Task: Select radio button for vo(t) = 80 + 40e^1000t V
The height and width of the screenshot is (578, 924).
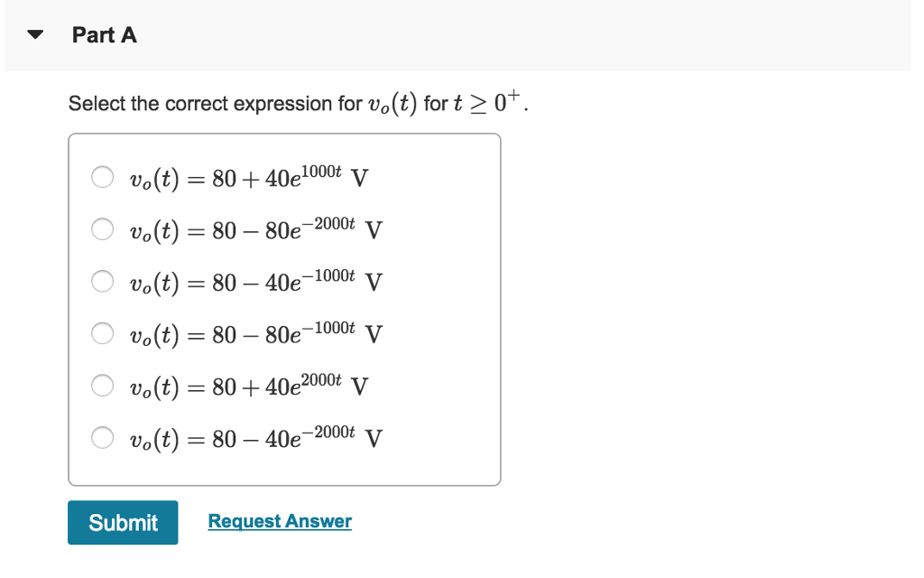Action: click(102, 177)
